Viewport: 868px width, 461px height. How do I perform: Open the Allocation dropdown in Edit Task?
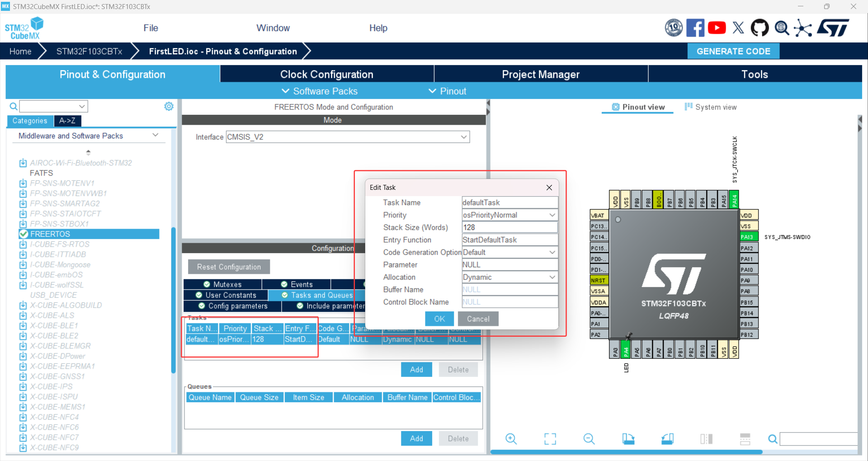(552, 277)
